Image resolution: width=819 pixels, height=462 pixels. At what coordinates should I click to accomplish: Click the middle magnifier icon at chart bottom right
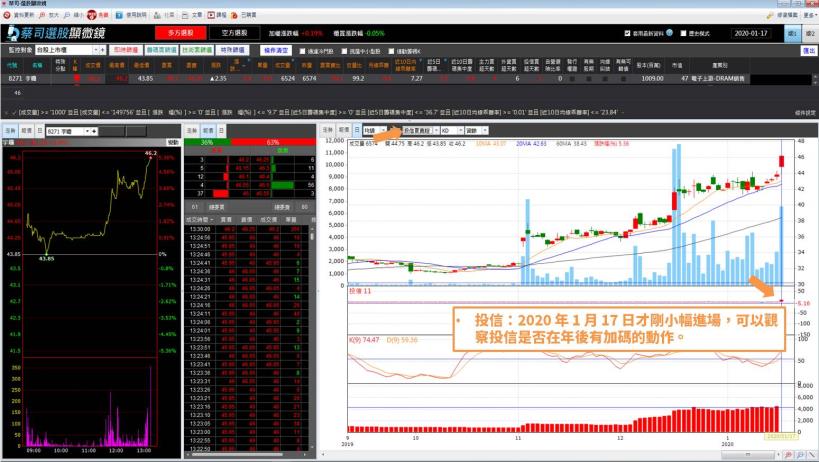coord(800,456)
